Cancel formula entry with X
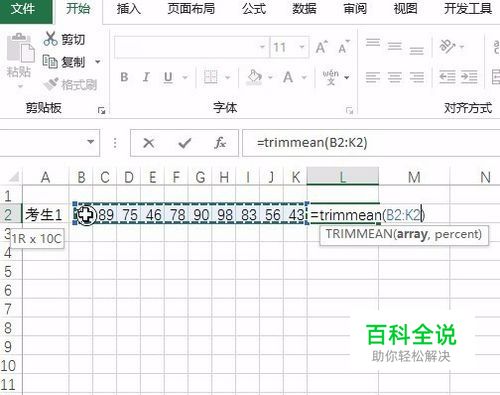The width and height of the screenshot is (500, 395). click(x=149, y=143)
